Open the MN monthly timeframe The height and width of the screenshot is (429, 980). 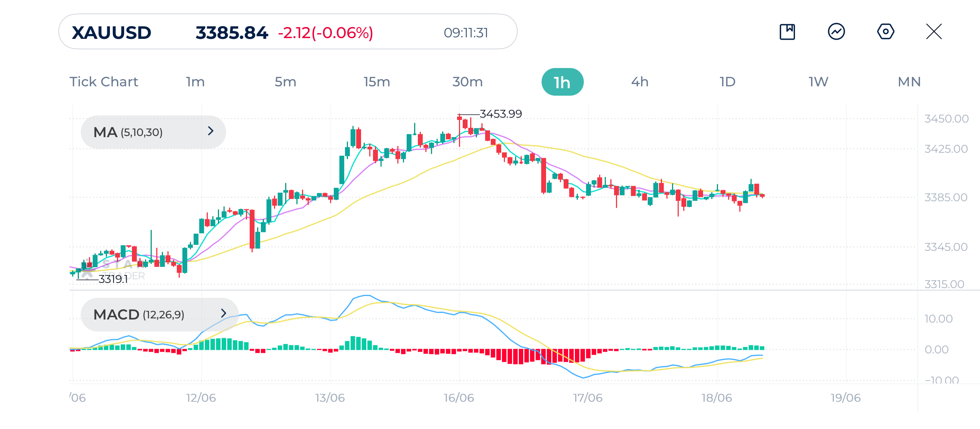(909, 81)
